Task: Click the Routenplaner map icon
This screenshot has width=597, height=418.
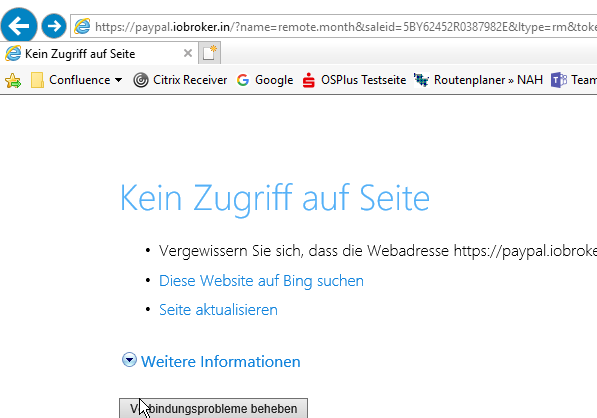Action: (x=421, y=80)
